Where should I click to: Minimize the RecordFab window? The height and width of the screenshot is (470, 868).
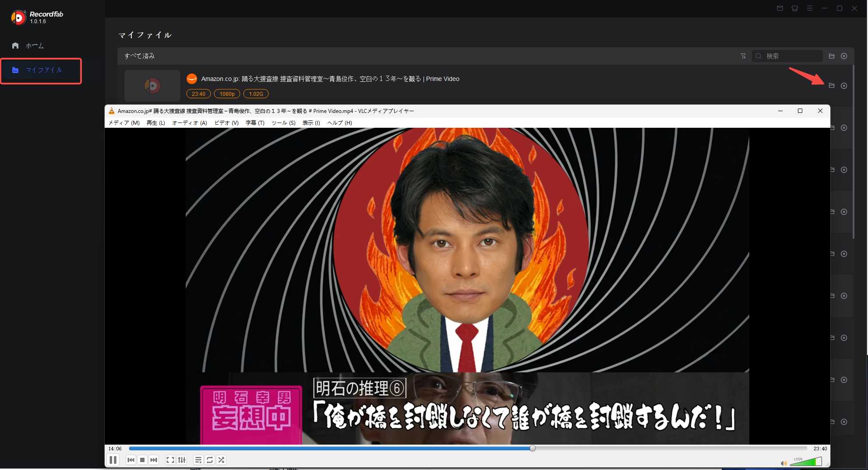[825, 8]
